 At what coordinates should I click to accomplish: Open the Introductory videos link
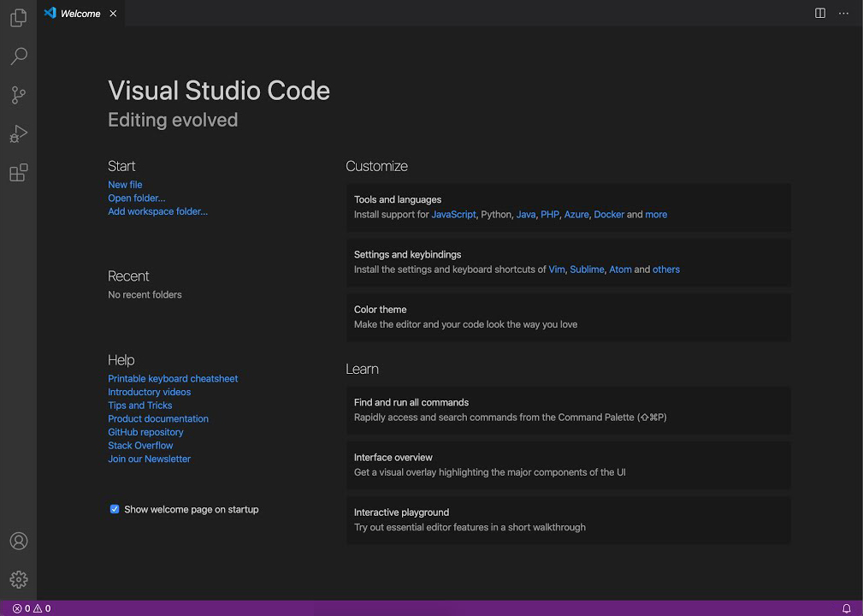[149, 392]
